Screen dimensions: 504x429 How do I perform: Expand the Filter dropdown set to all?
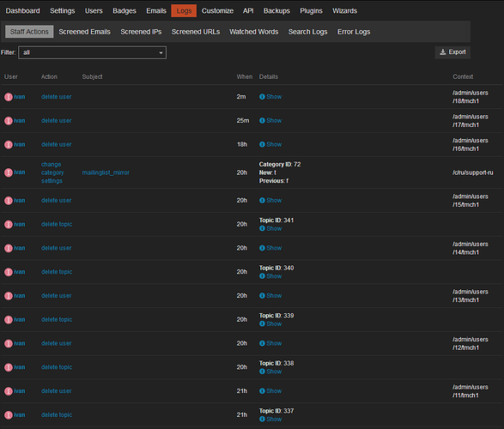tap(93, 52)
